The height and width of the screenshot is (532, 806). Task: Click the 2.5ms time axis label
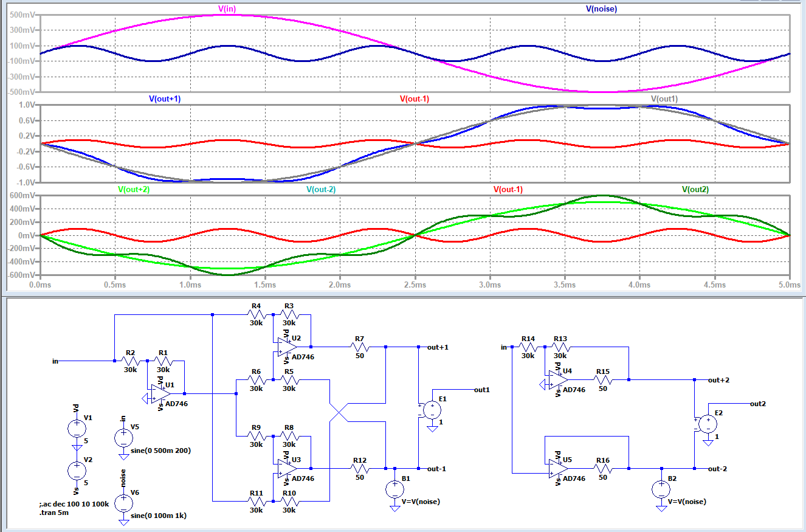tap(415, 284)
